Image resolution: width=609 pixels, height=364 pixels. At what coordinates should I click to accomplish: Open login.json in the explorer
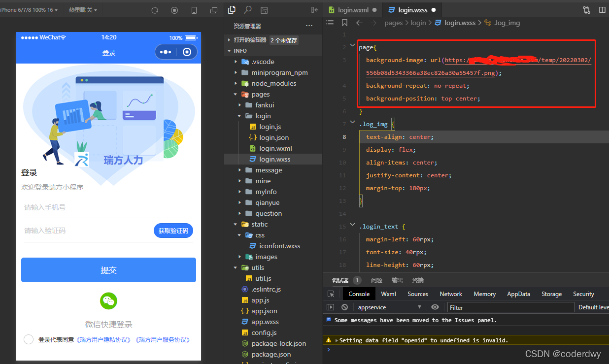click(x=273, y=137)
